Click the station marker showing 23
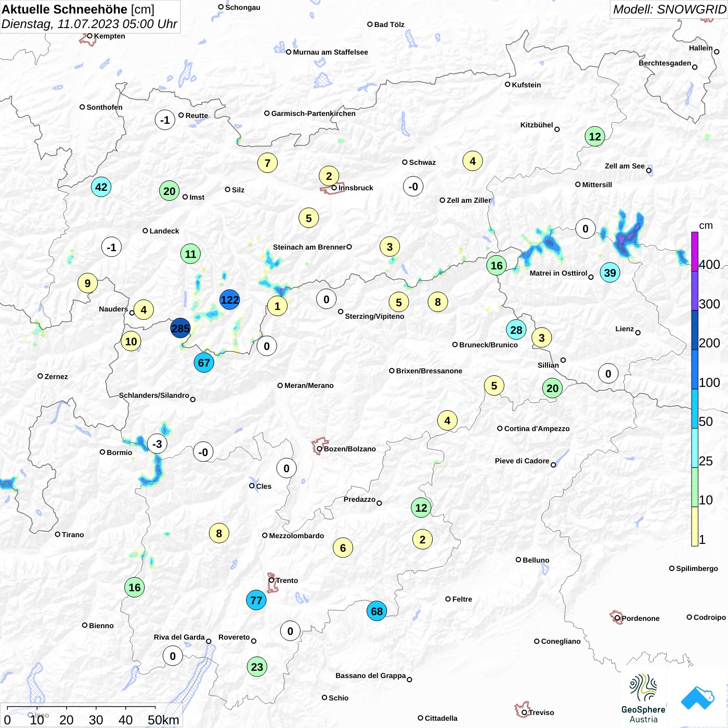Screen dimensions: 728x728 pyautogui.click(x=257, y=667)
